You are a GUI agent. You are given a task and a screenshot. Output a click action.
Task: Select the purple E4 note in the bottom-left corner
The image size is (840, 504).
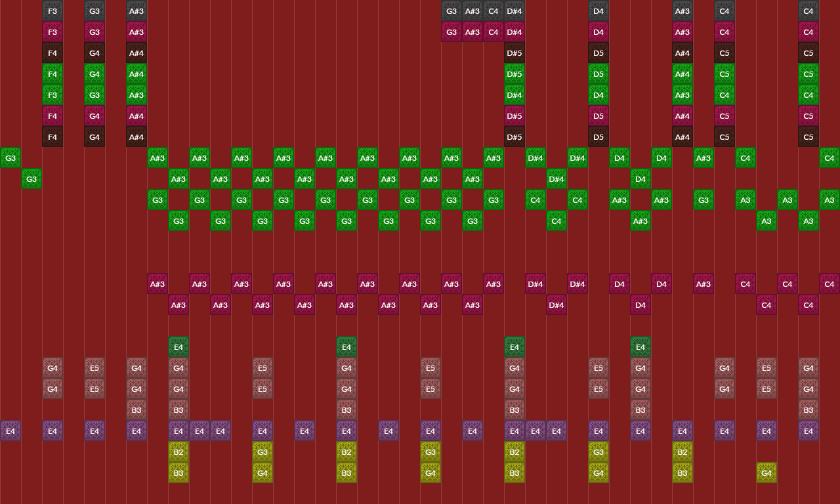[10, 430]
